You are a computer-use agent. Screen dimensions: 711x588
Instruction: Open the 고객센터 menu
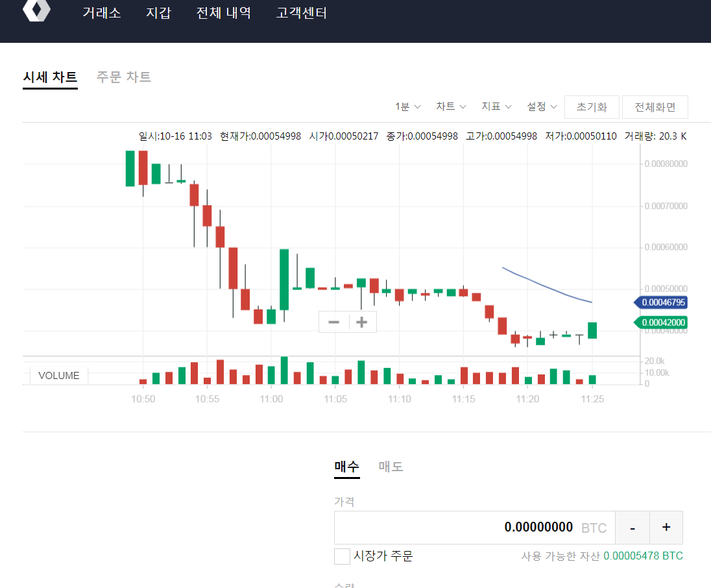[302, 13]
